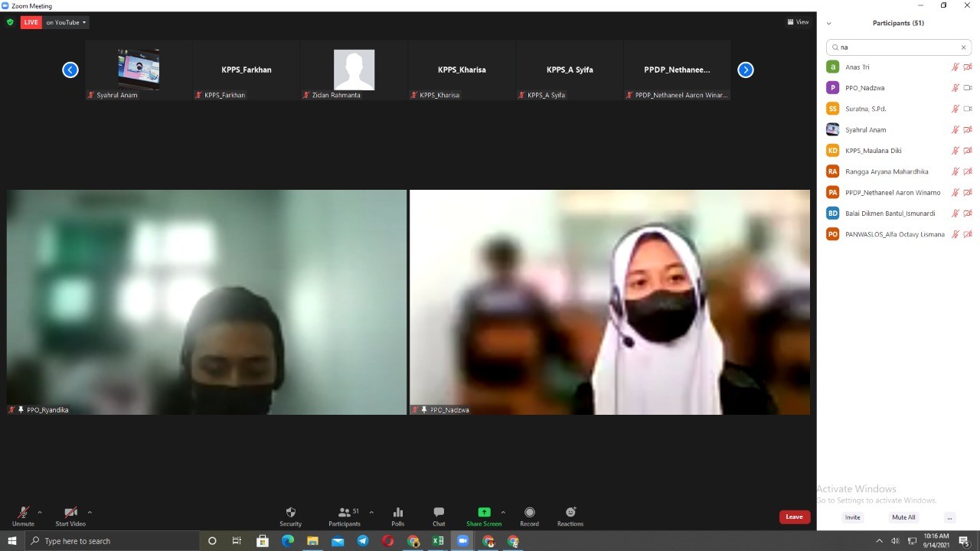Click the participant search field

tap(897, 47)
